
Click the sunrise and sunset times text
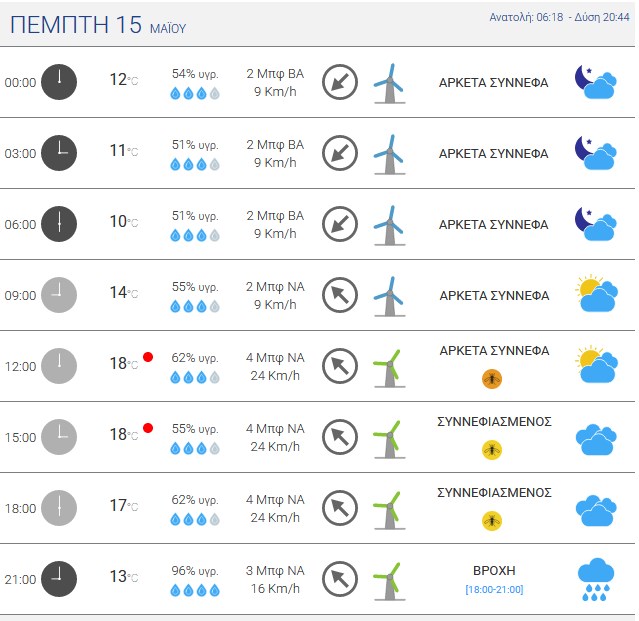(560, 17)
